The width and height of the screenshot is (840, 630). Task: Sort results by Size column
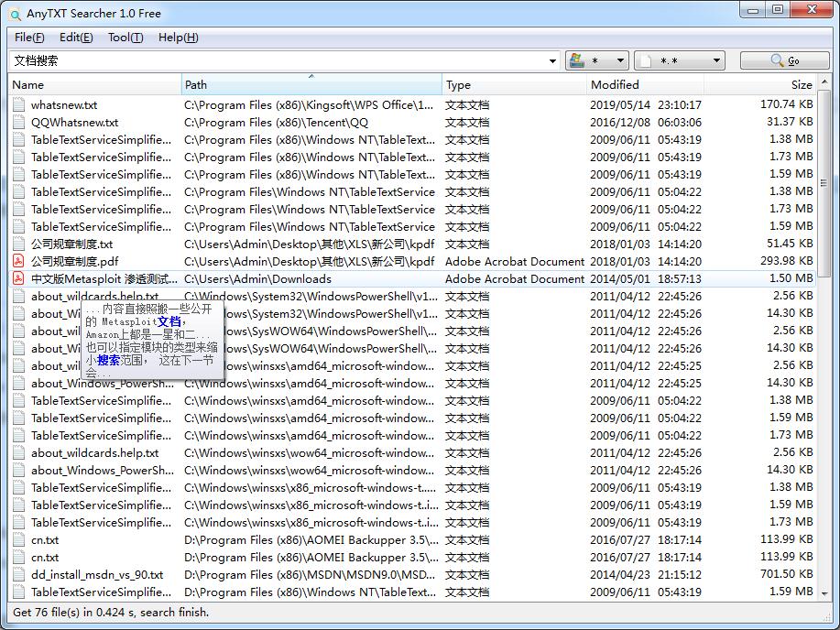point(760,84)
